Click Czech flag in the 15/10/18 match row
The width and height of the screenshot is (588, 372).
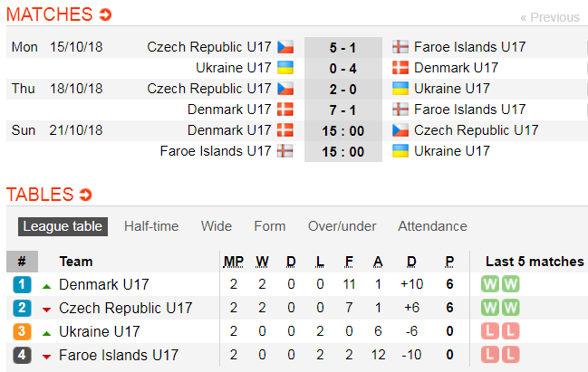point(285,47)
